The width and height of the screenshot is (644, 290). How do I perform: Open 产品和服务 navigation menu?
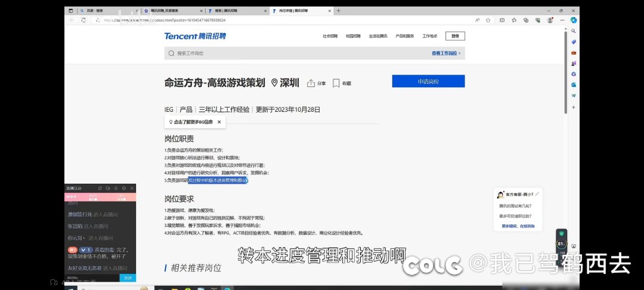coord(404,36)
